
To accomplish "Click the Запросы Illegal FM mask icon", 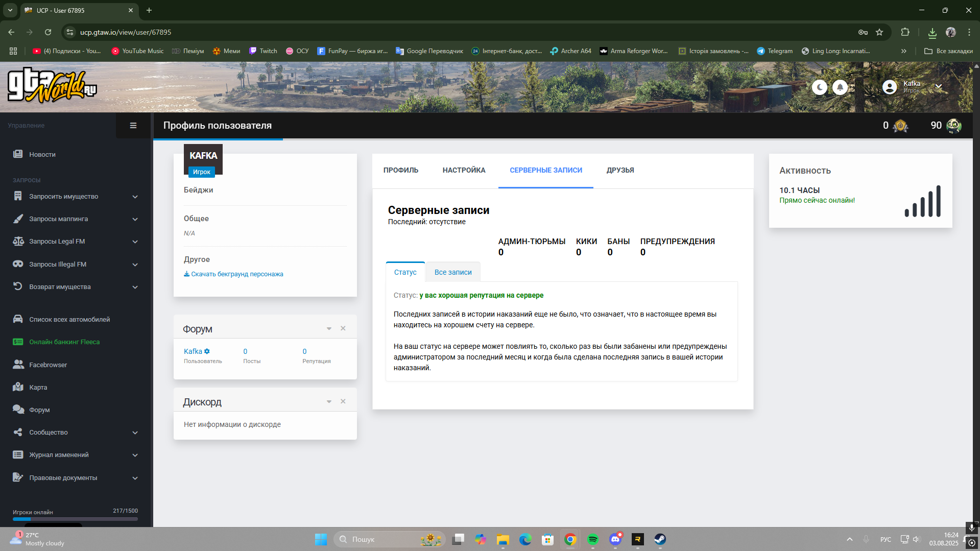I will (18, 264).
